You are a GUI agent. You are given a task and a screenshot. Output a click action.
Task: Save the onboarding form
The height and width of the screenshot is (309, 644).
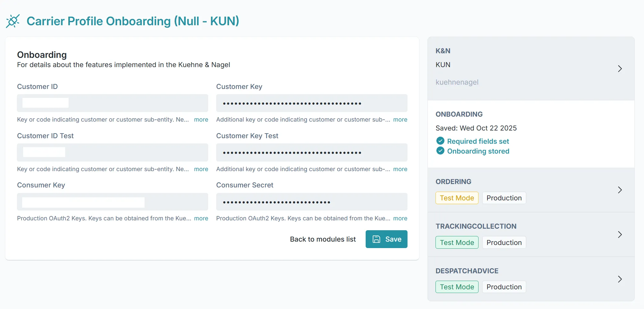(386, 239)
